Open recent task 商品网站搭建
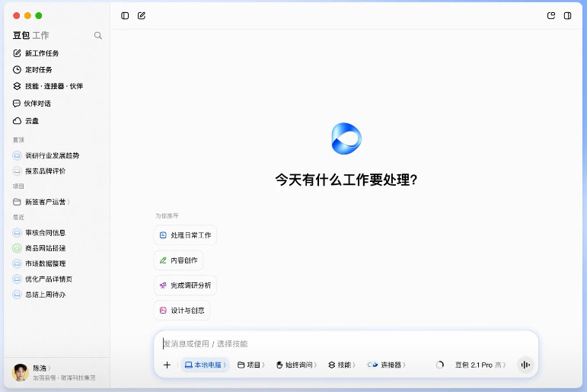The image size is (587, 392). [x=40, y=248]
